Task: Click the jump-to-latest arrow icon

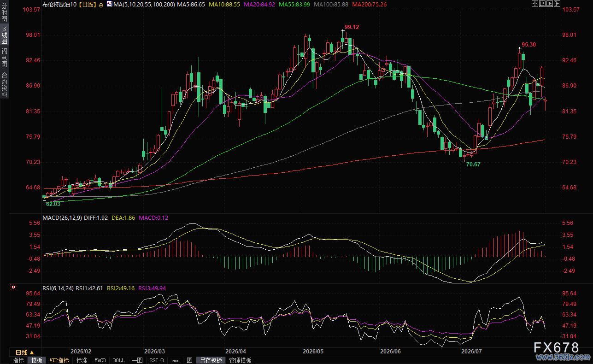Action: (557, 4)
